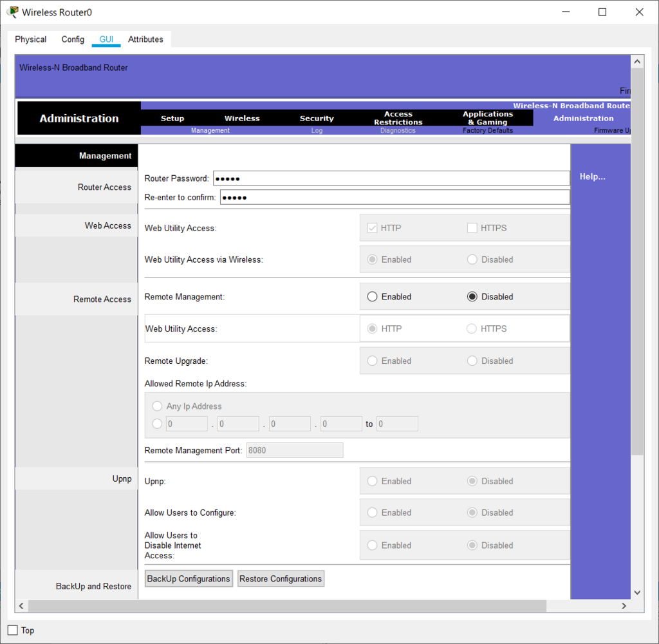Go to the Security menu section
The height and width of the screenshot is (644, 659).
click(317, 118)
